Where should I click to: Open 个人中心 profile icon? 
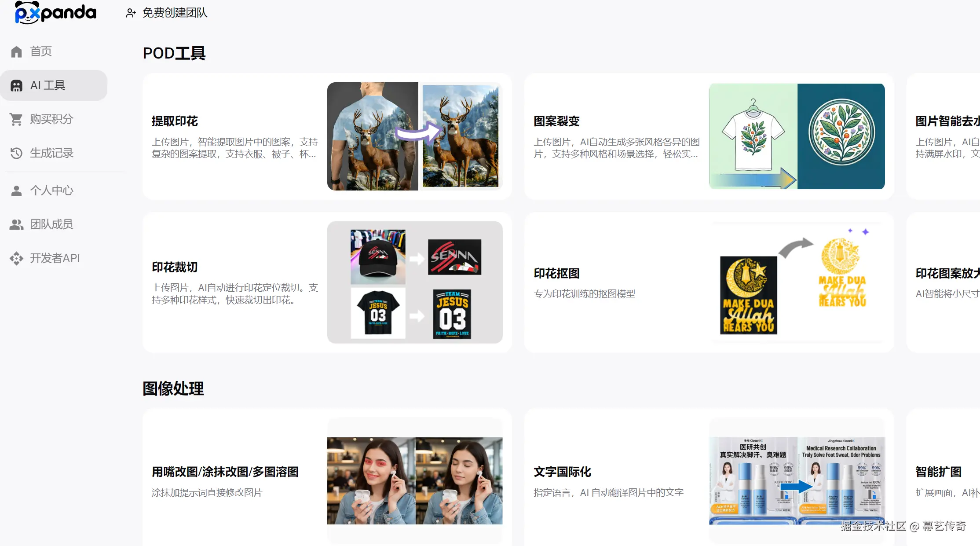point(16,190)
